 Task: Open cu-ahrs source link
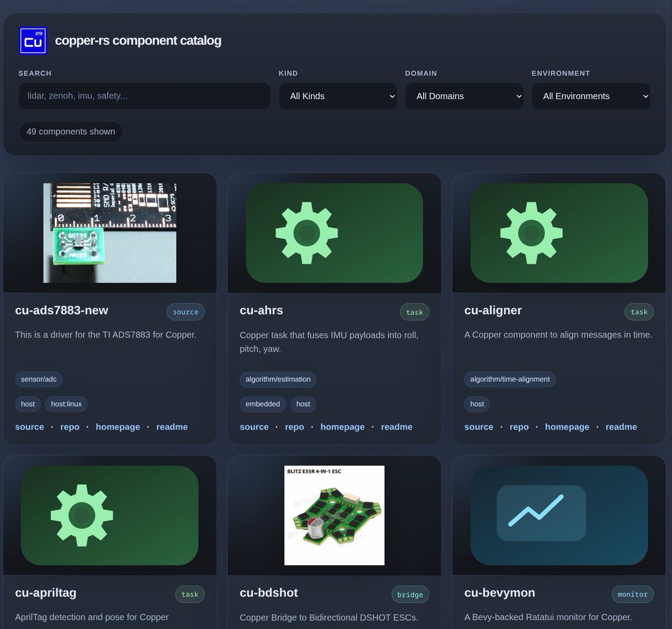pyautogui.click(x=254, y=427)
